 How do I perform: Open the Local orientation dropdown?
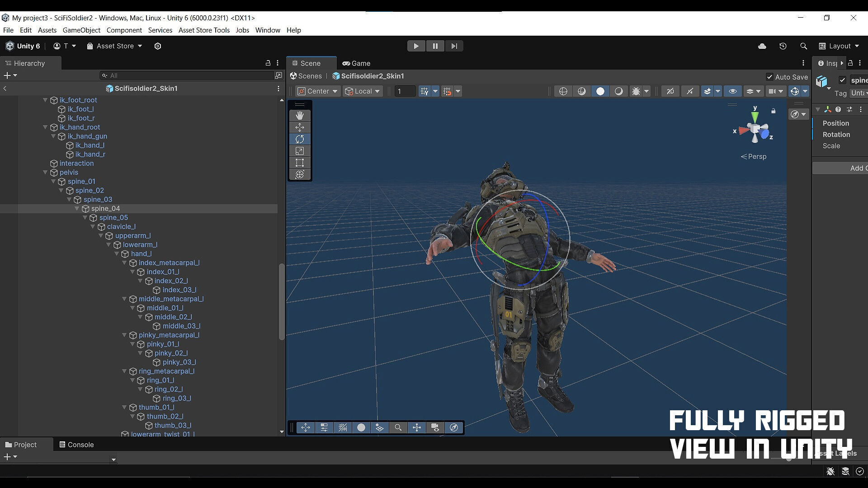click(x=362, y=91)
